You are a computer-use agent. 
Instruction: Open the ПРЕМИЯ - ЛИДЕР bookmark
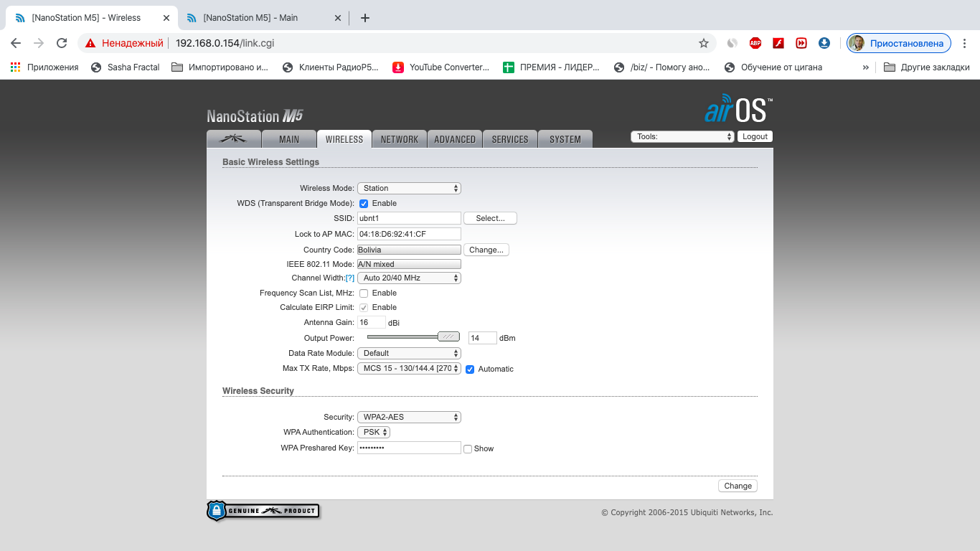[551, 67]
